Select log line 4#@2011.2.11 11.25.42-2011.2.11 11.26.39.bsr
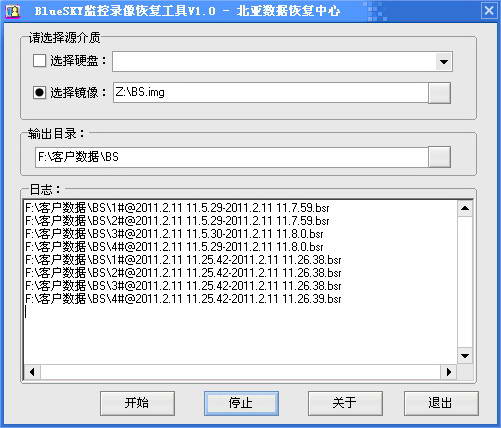 pos(183,299)
